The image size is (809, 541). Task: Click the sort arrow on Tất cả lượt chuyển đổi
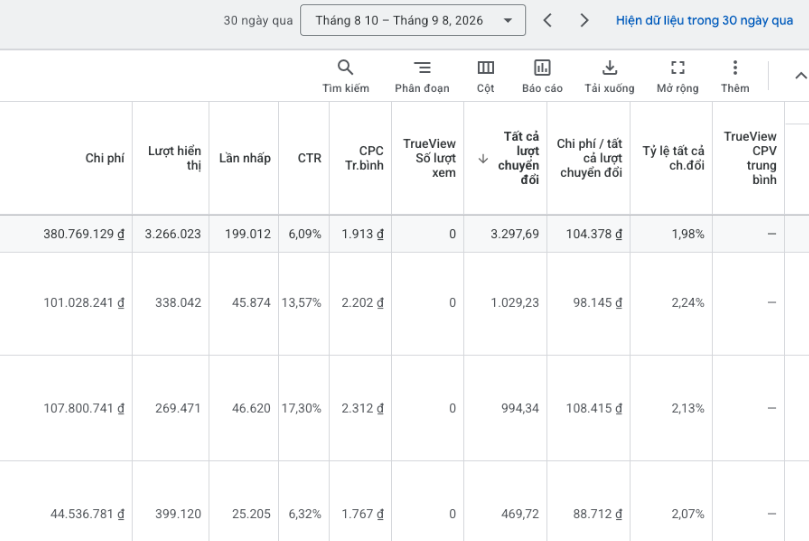click(483, 158)
